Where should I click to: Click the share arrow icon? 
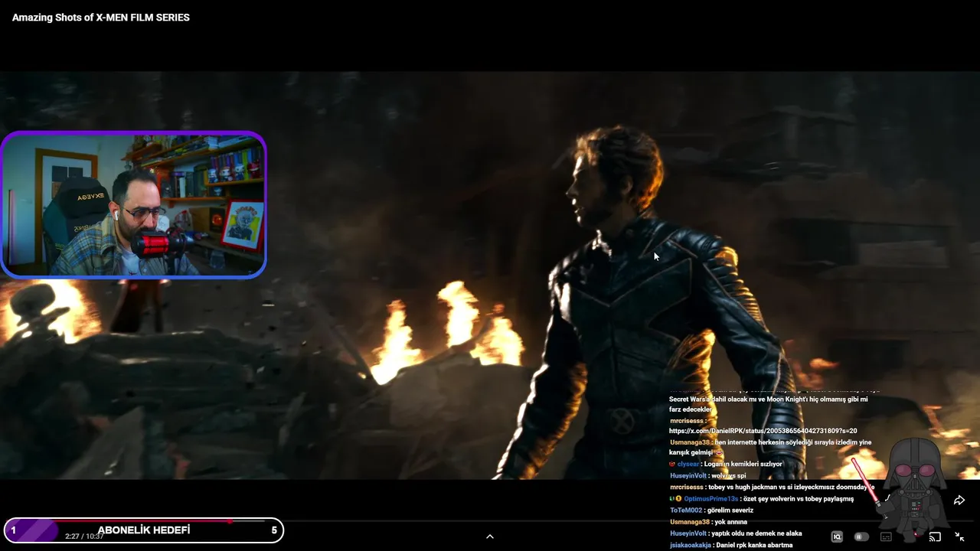(959, 500)
